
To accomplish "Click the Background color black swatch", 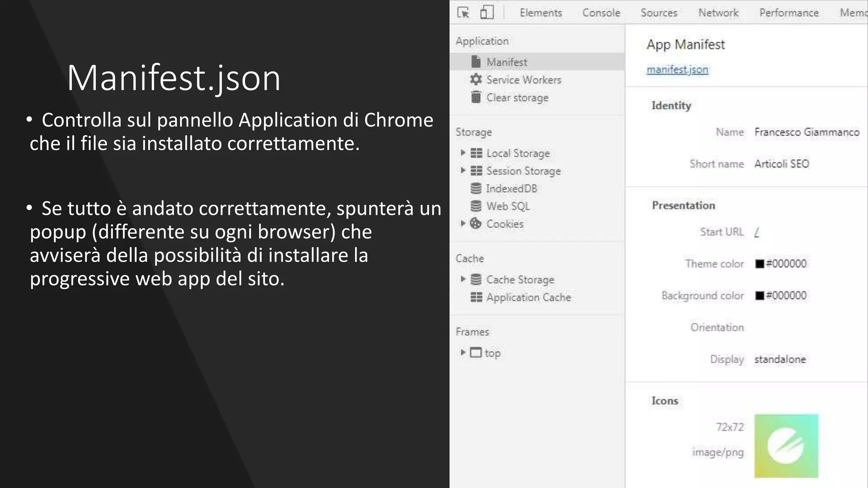I will pos(759,296).
